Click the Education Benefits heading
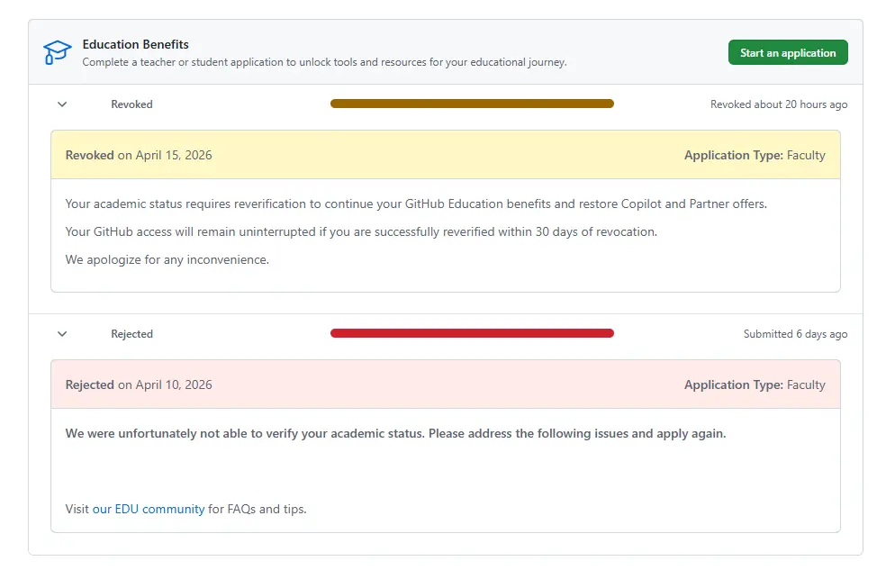Image resolution: width=895 pixels, height=588 pixels. click(135, 44)
